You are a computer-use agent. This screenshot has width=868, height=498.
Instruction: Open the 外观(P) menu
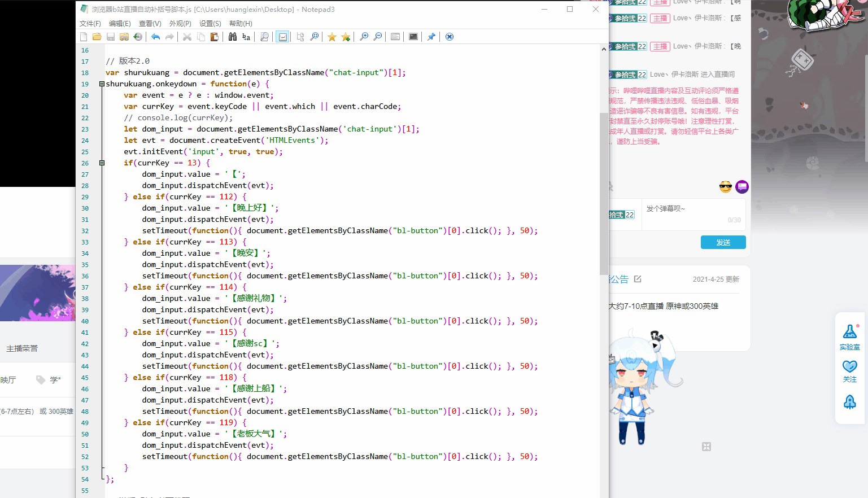click(x=180, y=24)
